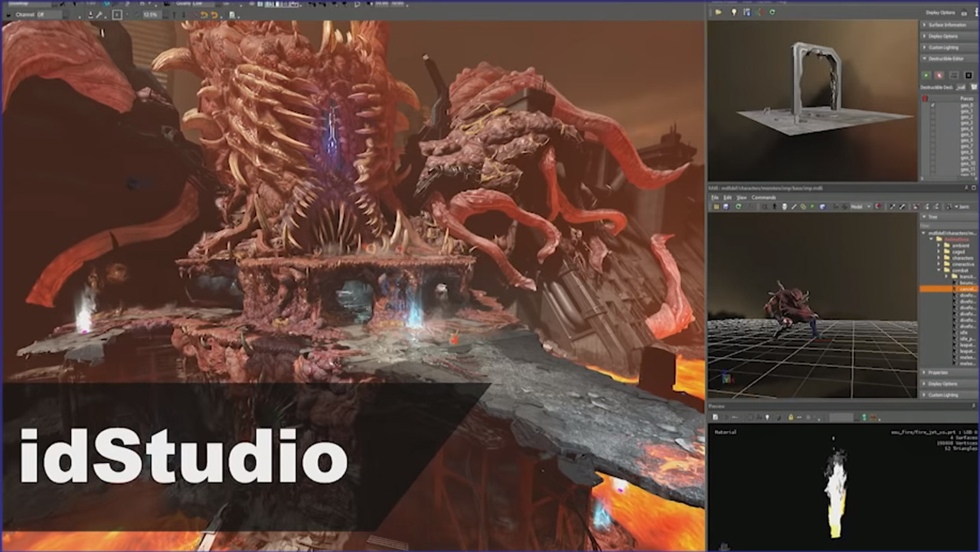The height and width of the screenshot is (552, 980).
Task: Expand the caged folder in tree
Action: pos(939,252)
